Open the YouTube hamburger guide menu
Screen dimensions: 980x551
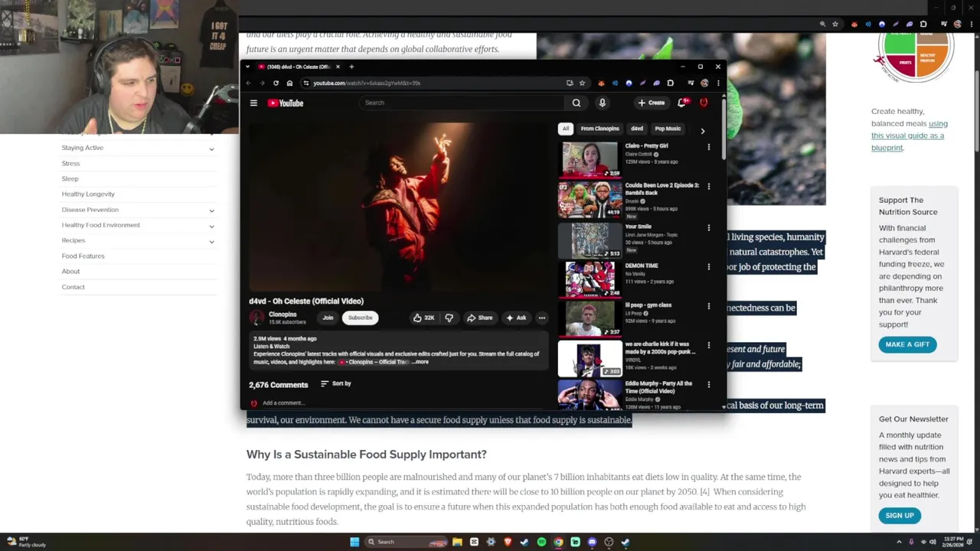tap(253, 103)
